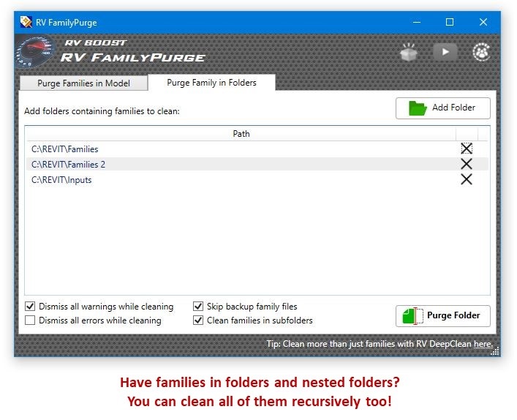The width and height of the screenshot is (517, 420).
Task: Remove C:\REVIT\Families 2 folder with its X
Action: 467,164
